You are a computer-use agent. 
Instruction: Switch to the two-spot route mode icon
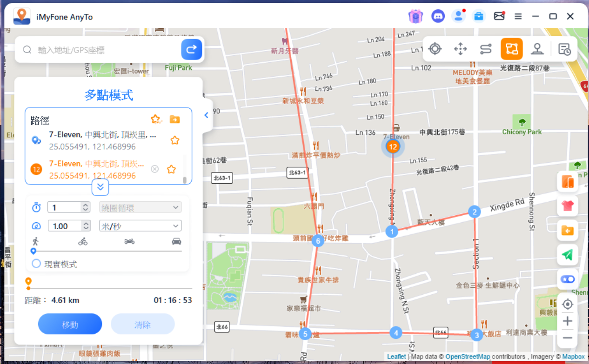[x=486, y=49]
